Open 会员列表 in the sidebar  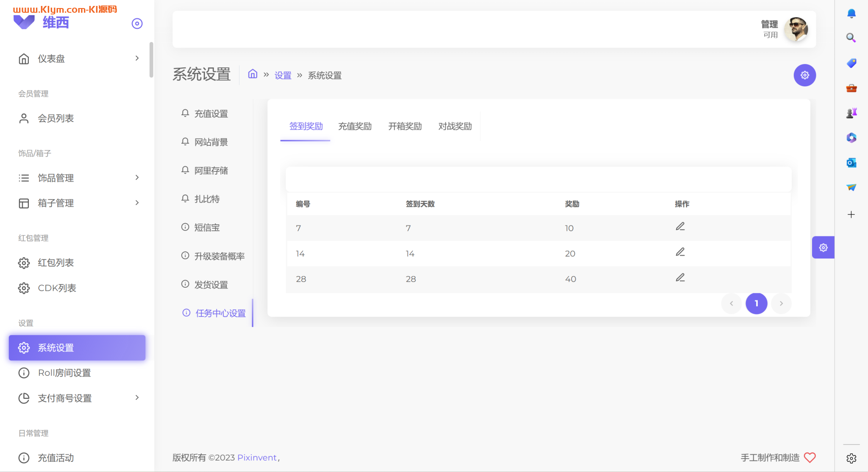point(56,118)
